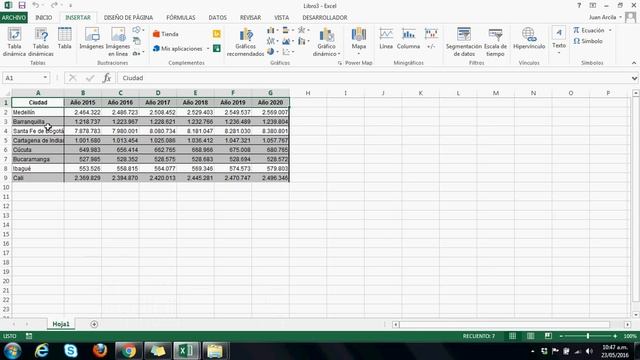Insert Imágenes from file

point(92,39)
